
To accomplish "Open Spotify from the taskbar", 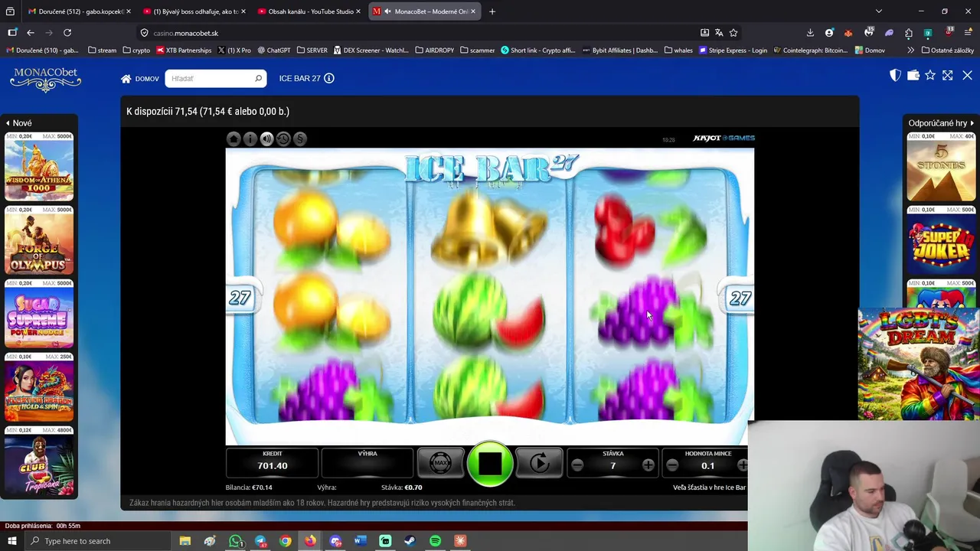I will coord(435,541).
